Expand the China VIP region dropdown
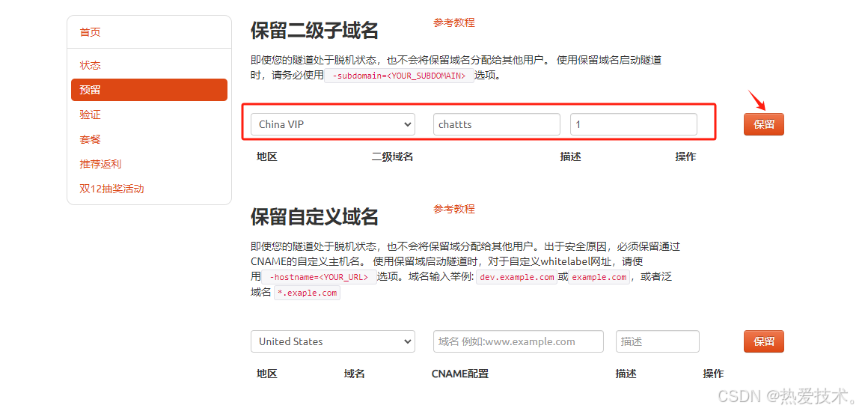The width and height of the screenshot is (868, 411). tap(333, 124)
